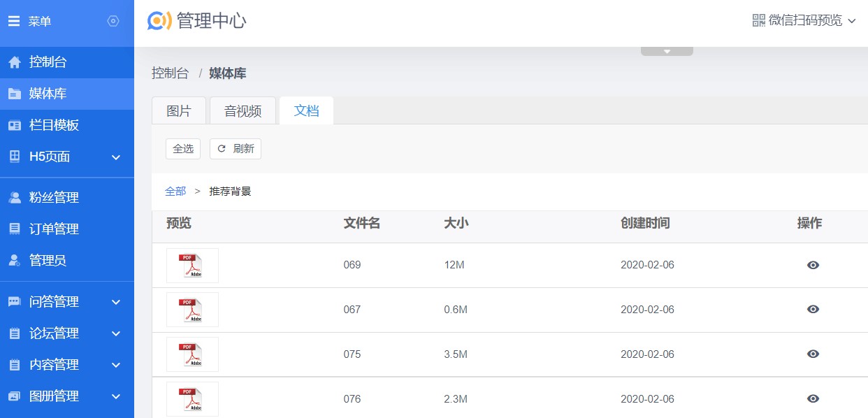The image size is (868, 418).
Task: Click the hamburger menu icon
Action: [x=14, y=22]
